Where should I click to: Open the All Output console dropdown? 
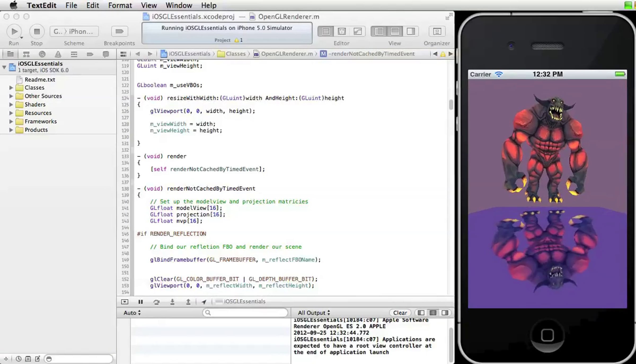pos(314,313)
